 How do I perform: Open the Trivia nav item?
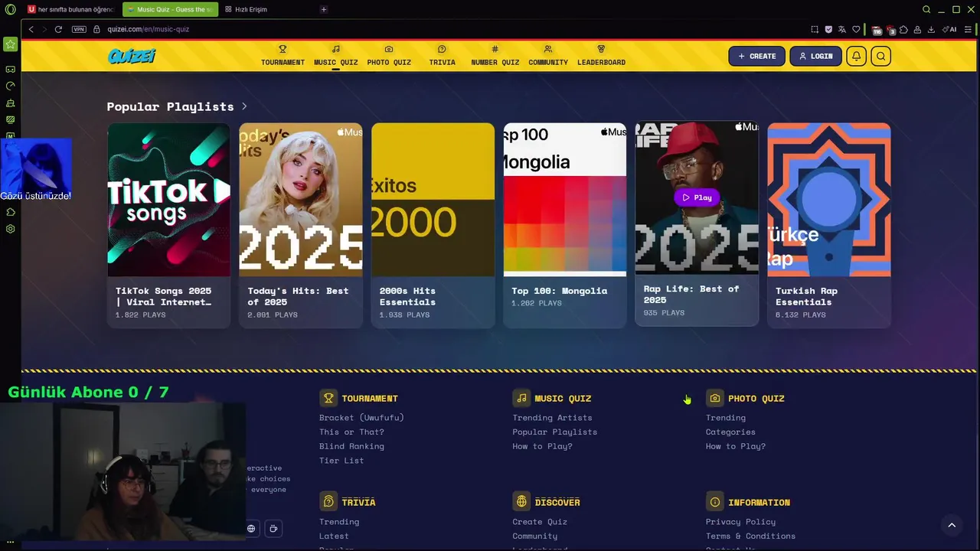pos(442,55)
